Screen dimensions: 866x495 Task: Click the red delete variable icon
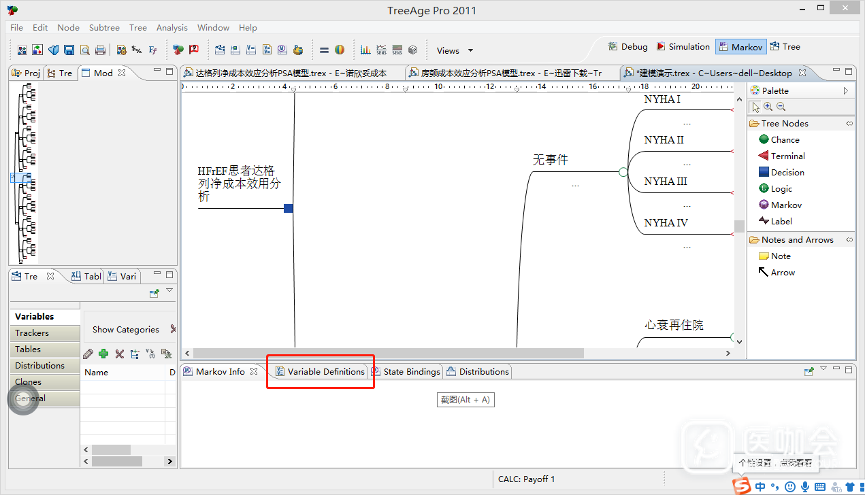(120, 354)
